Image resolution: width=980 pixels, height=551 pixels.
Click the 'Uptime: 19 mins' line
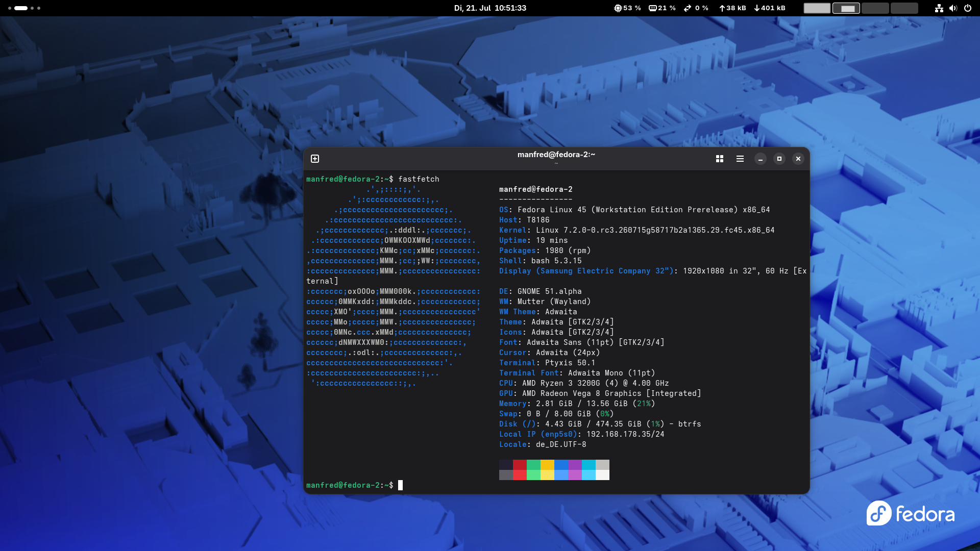point(533,240)
